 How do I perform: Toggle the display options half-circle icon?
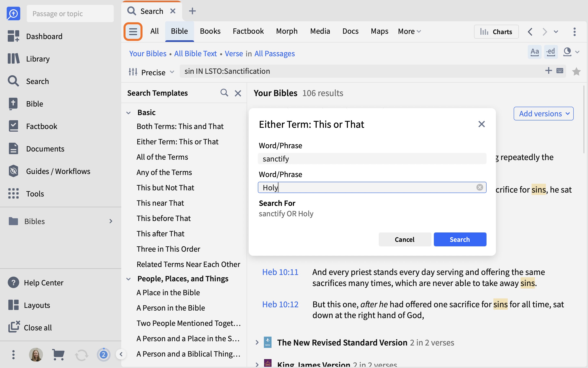click(x=567, y=52)
